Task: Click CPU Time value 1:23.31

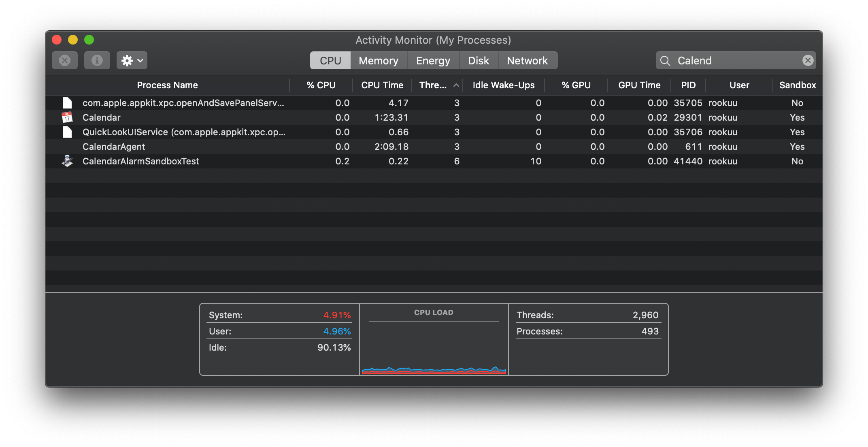Action: pyautogui.click(x=391, y=117)
